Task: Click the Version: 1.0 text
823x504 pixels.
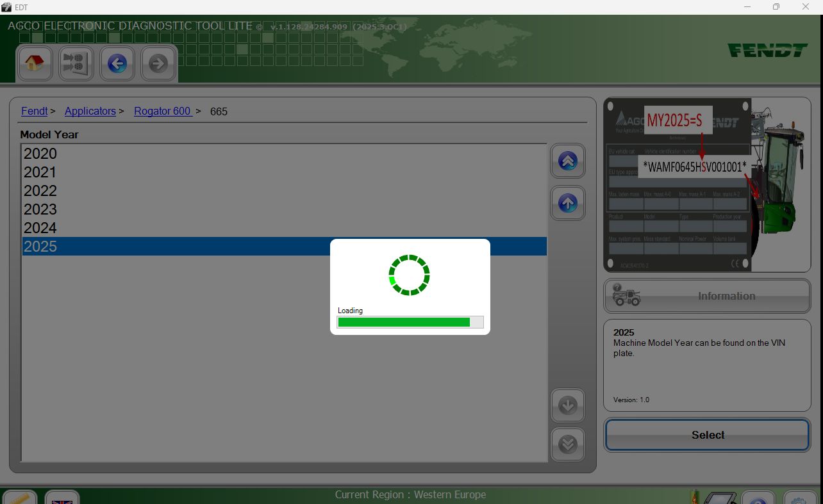Action: click(631, 400)
